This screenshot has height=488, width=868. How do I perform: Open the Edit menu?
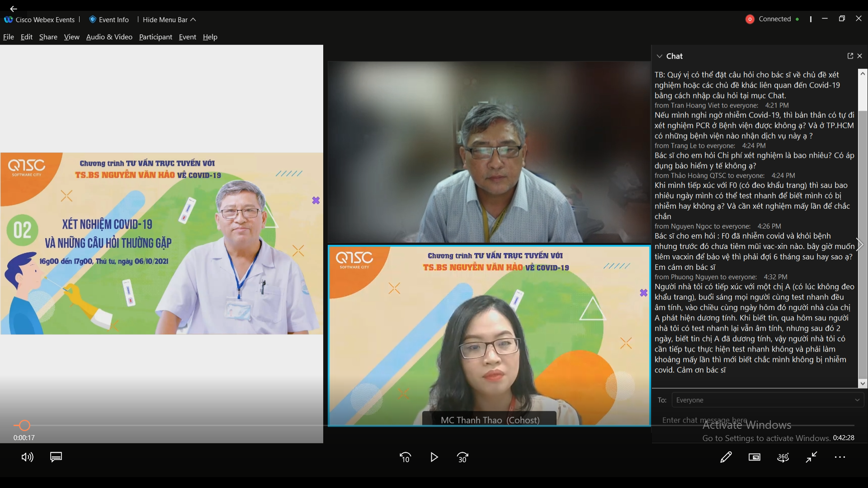click(x=27, y=37)
